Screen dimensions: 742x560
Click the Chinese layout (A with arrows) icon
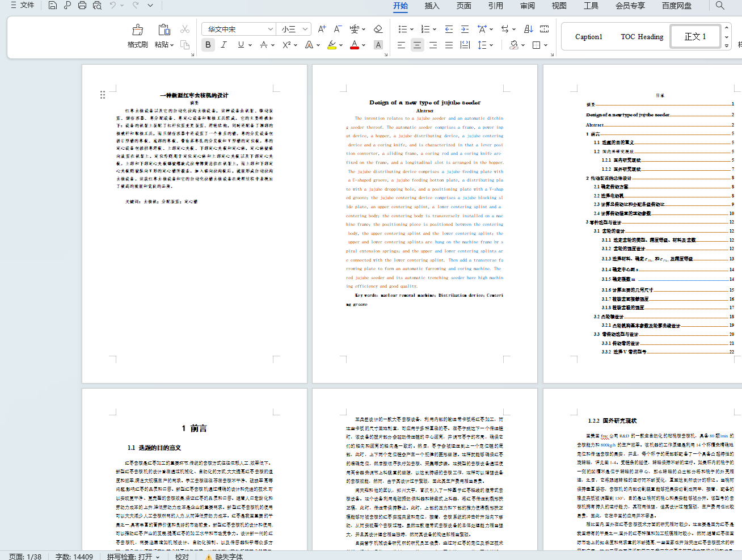tap(482, 29)
